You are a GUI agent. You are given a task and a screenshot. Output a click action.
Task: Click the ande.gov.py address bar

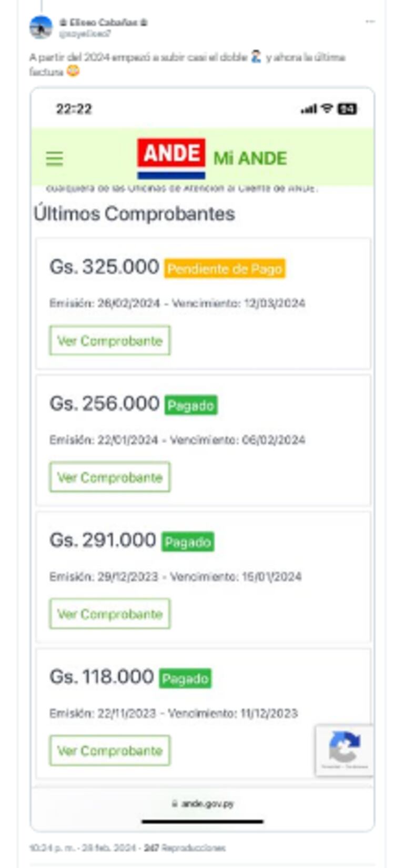click(203, 804)
